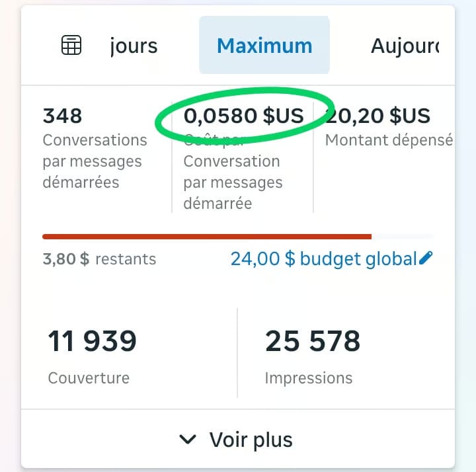Click the 20,20 $US amount spent value
The height and width of the screenshot is (472, 476).
pos(377,116)
